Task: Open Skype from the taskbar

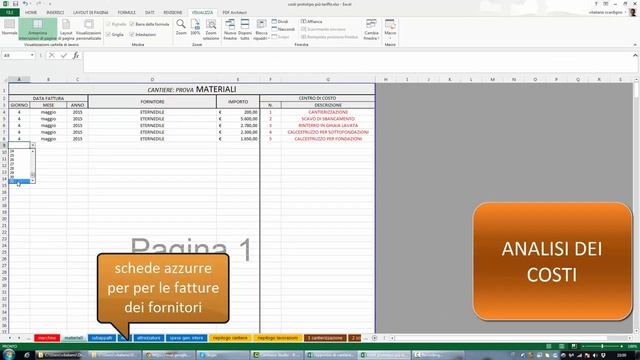Action: click(x=222, y=355)
